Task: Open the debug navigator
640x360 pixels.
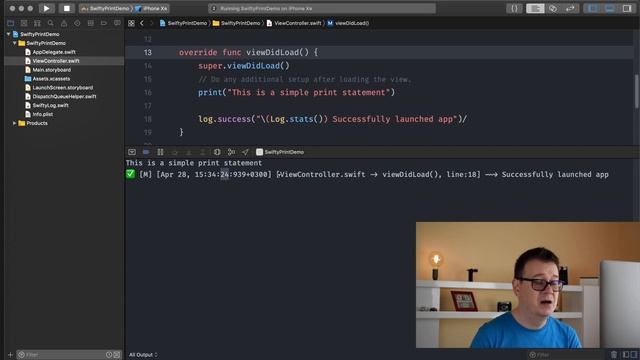Action: (x=91, y=23)
